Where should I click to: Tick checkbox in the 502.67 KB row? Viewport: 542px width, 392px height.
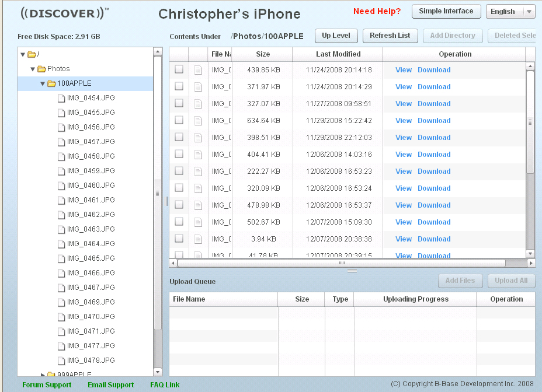coord(179,222)
